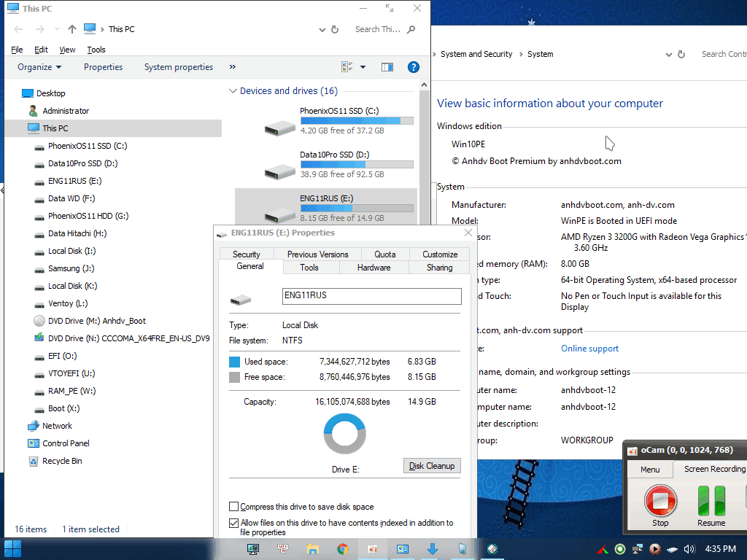Image resolution: width=747 pixels, height=560 pixels.
Task: Open Recycle Bin in navigation tree
Action: (x=62, y=462)
